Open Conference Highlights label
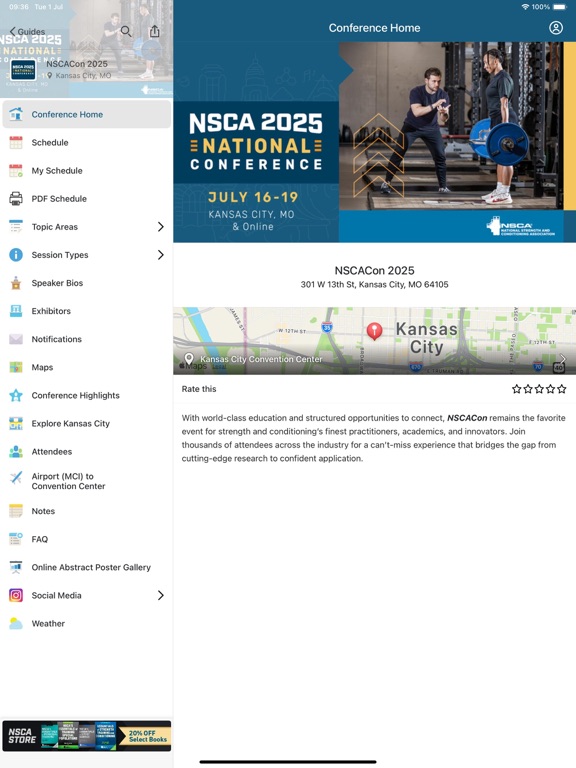Image resolution: width=576 pixels, height=768 pixels. (x=75, y=395)
